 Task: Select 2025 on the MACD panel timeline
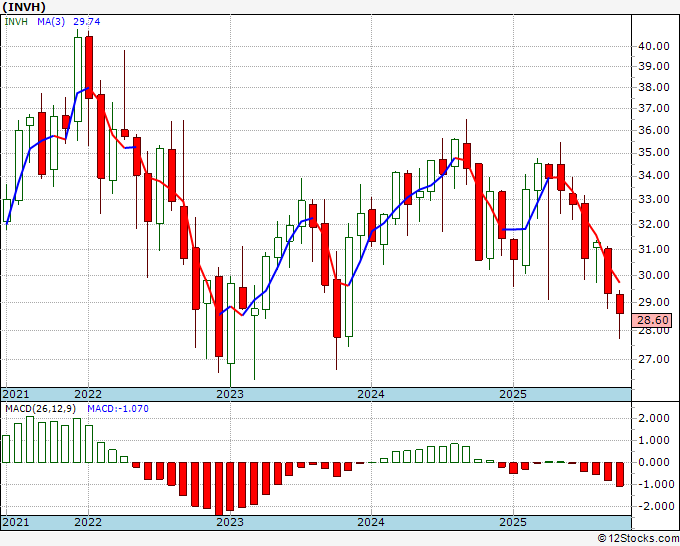coord(513,522)
